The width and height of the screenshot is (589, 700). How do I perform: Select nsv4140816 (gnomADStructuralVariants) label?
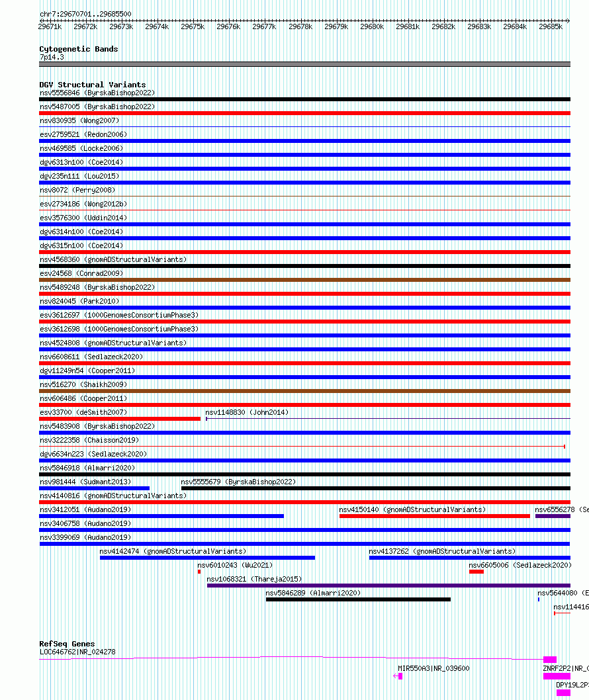[113, 496]
